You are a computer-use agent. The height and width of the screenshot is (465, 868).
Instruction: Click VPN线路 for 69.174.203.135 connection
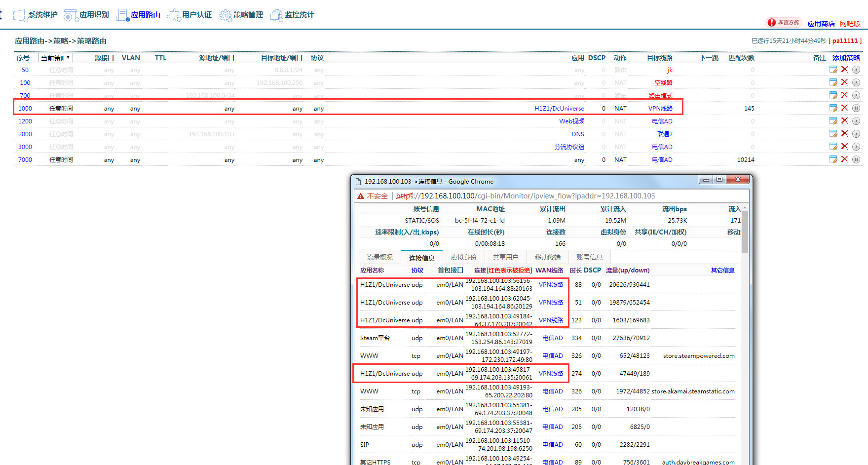551,374
